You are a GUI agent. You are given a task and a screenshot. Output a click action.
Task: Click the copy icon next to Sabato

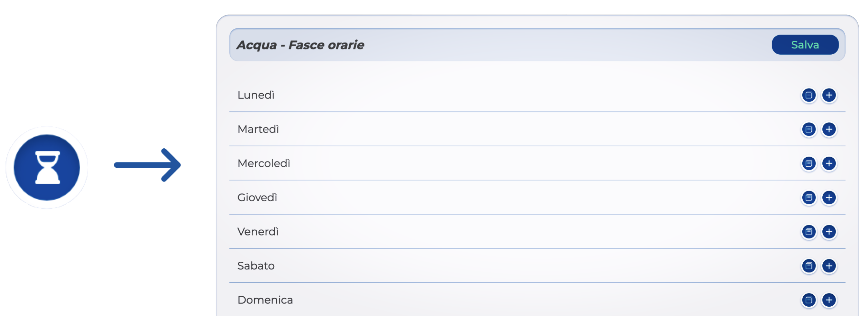[809, 266]
